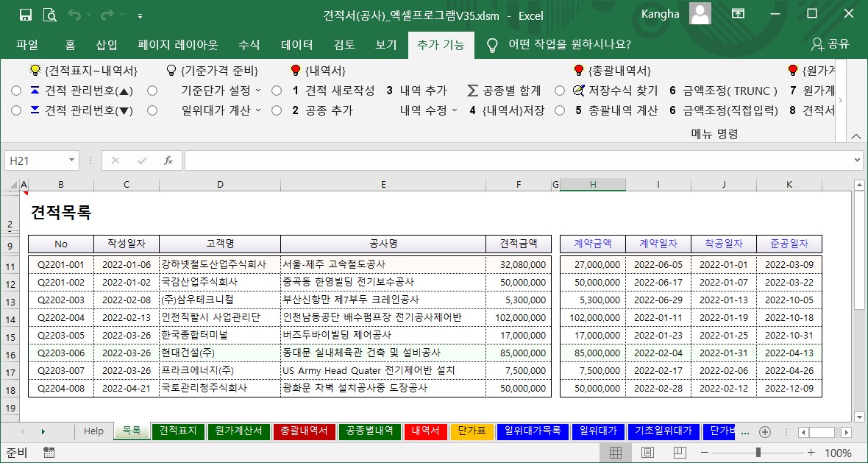Switch to 견적표지 sheet tab
This screenshot has height=463, width=868.
[x=178, y=431]
